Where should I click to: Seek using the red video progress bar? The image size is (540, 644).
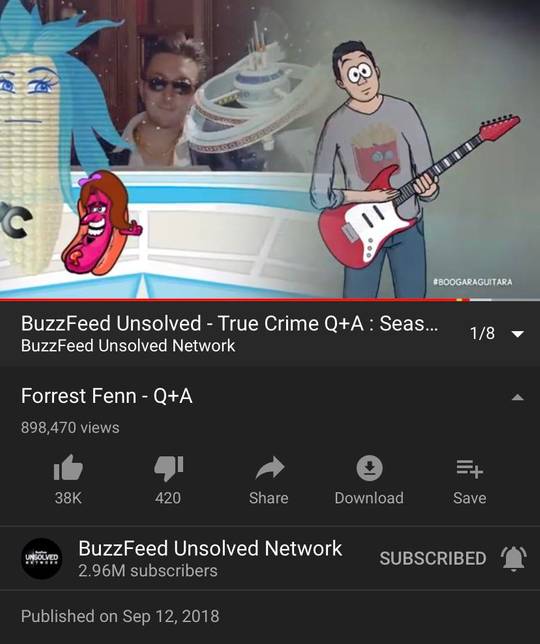tap(270, 300)
